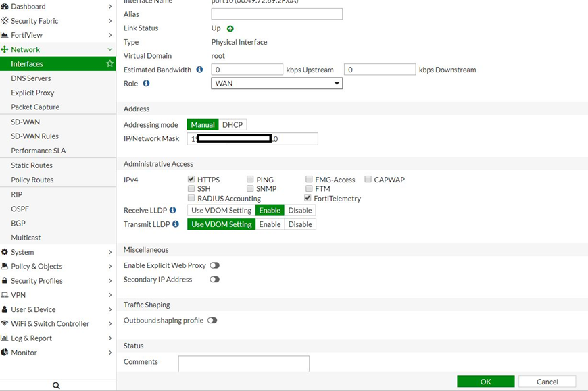Enable the PING checkbox

tap(250, 180)
